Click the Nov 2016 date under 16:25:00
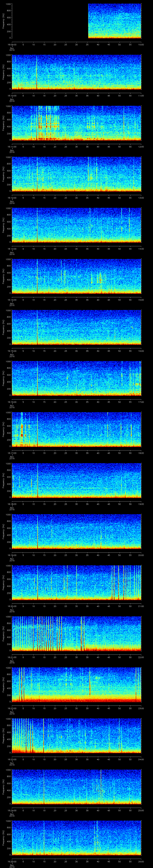 (x=12, y=867)
